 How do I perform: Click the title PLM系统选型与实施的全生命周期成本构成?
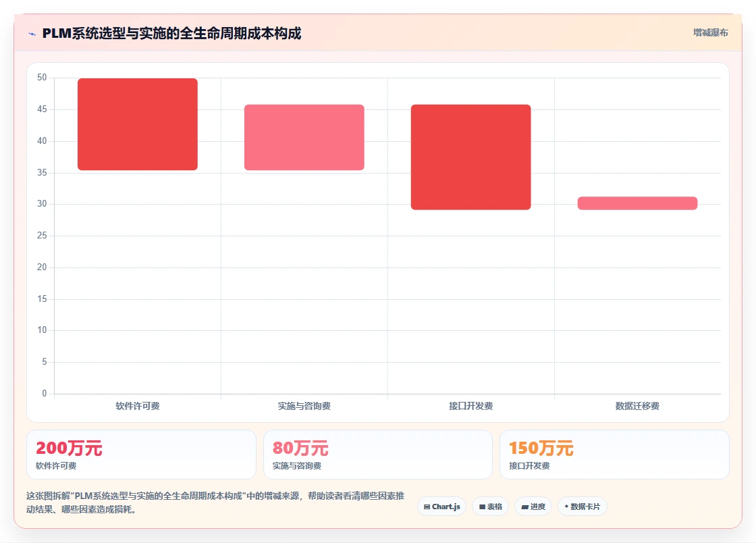tap(171, 33)
